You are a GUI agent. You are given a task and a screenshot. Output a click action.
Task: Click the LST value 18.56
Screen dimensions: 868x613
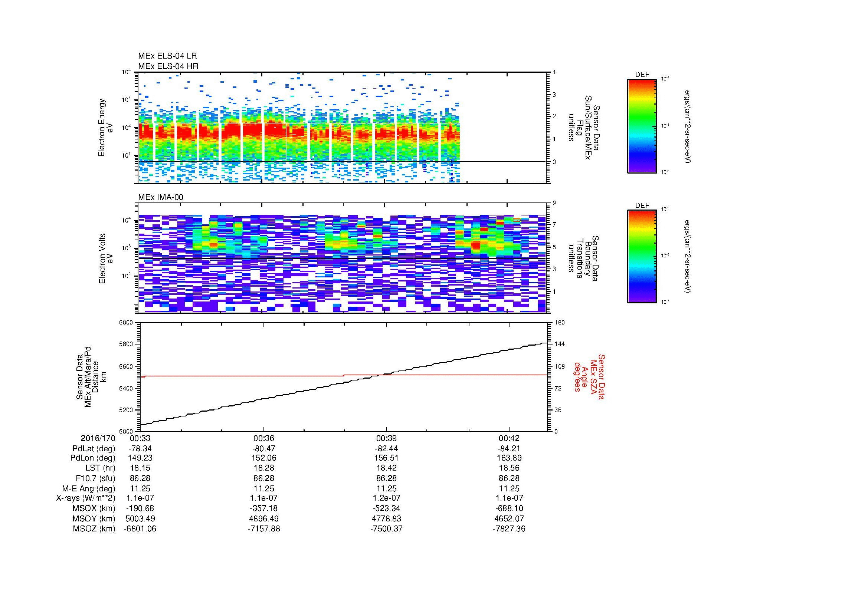[x=509, y=468]
